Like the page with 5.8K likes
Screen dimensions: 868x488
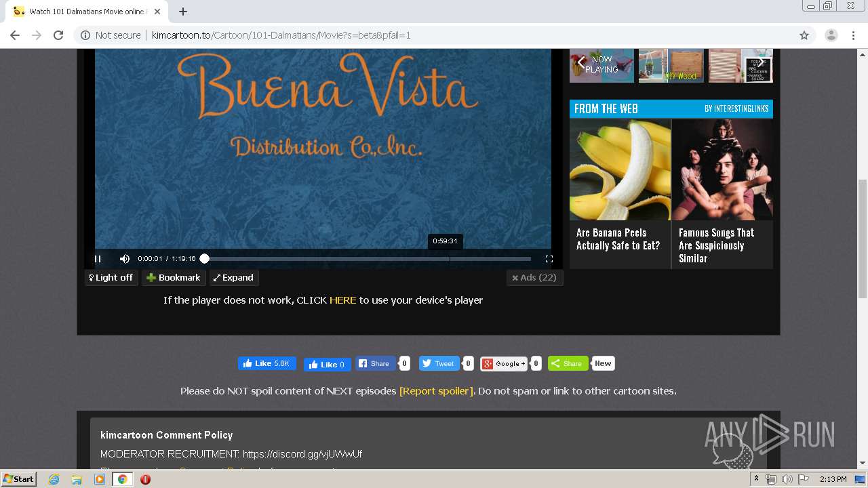coord(267,363)
